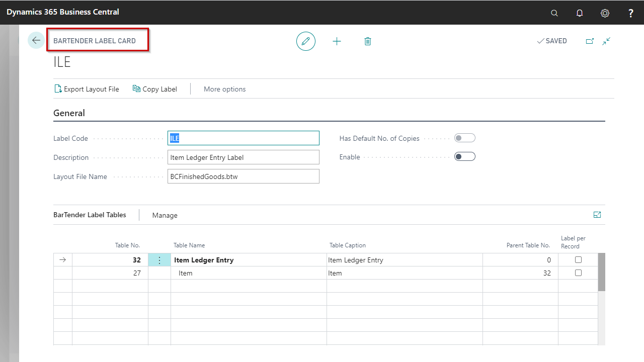Open the Manage menu
The image size is (644, 362).
pos(165,215)
